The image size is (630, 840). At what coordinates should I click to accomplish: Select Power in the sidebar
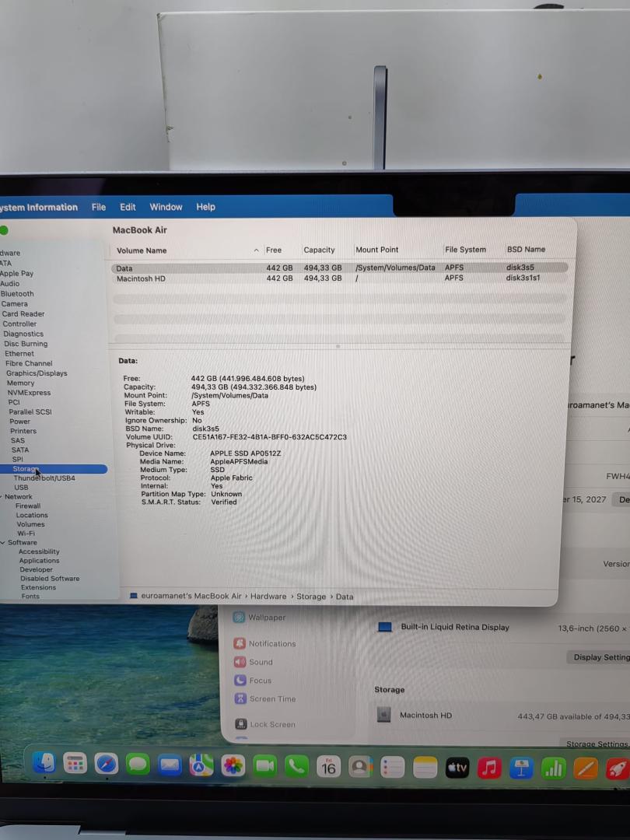[x=19, y=422]
